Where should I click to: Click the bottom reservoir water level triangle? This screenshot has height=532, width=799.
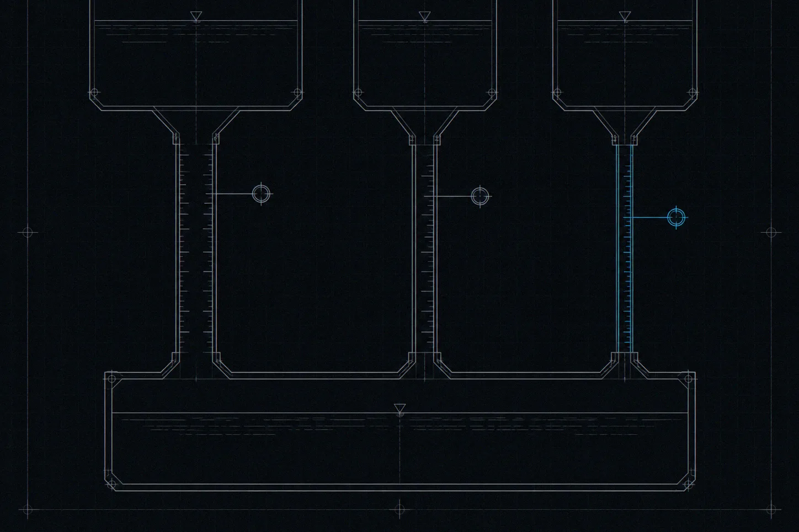coord(400,409)
